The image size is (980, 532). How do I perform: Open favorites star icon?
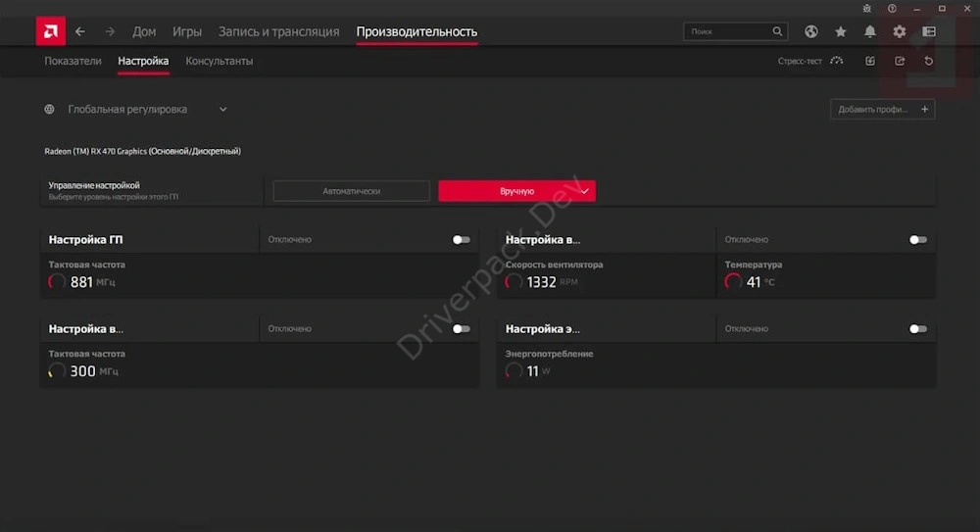tap(841, 31)
